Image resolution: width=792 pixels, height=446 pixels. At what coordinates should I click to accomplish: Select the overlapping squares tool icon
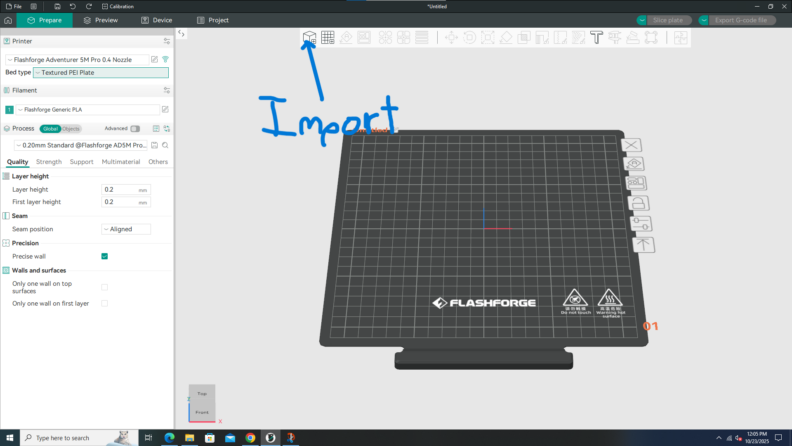pos(524,37)
